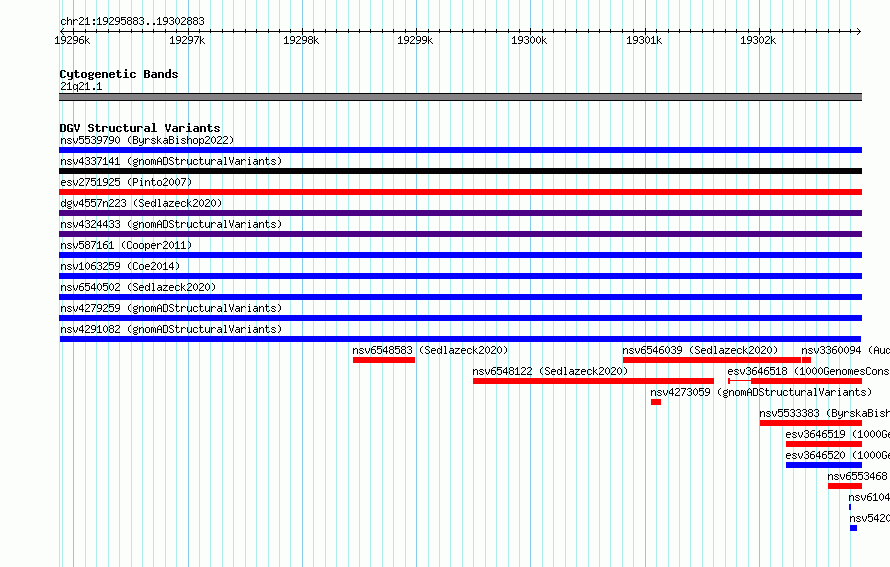Viewport: 890px width, 567px height.
Task: Click the 19298k ruler tick label
Action: pyautogui.click(x=301, y=40)
